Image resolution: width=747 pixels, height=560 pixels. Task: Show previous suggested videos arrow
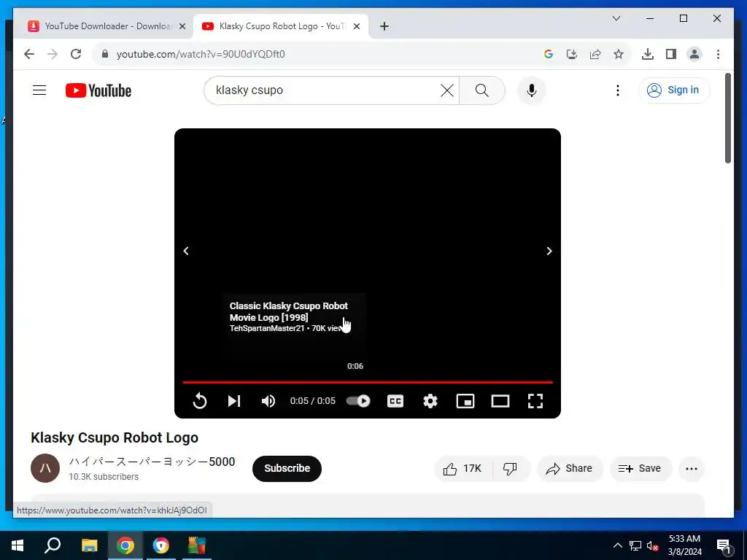(186, 251)
